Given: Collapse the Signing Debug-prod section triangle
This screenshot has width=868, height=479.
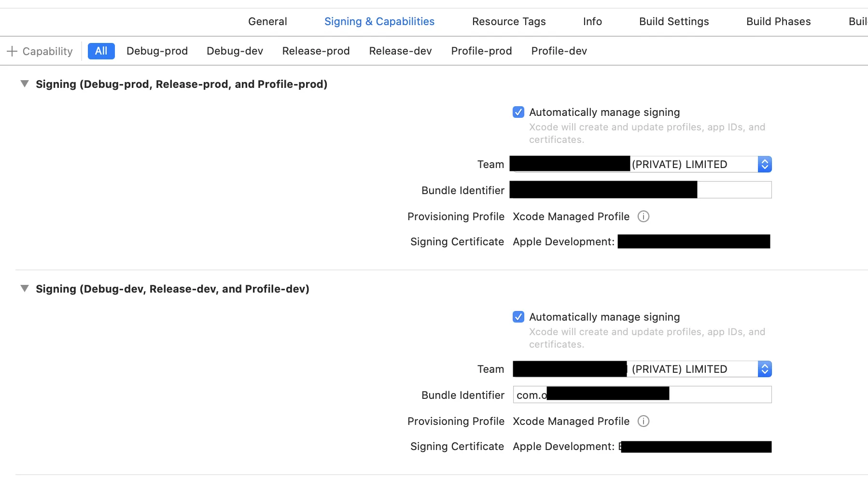Looking at the screenshot, I should point(25,84).
